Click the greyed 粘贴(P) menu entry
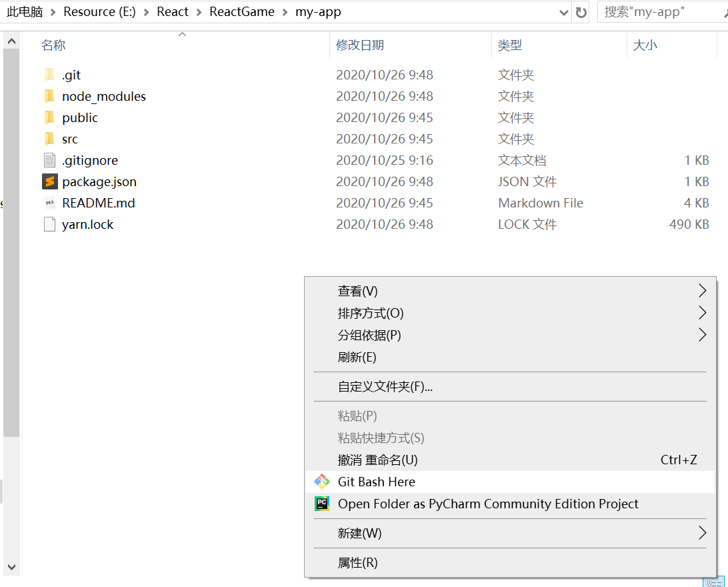The height and width of the screenshot is (587, 728). point(510,416)
